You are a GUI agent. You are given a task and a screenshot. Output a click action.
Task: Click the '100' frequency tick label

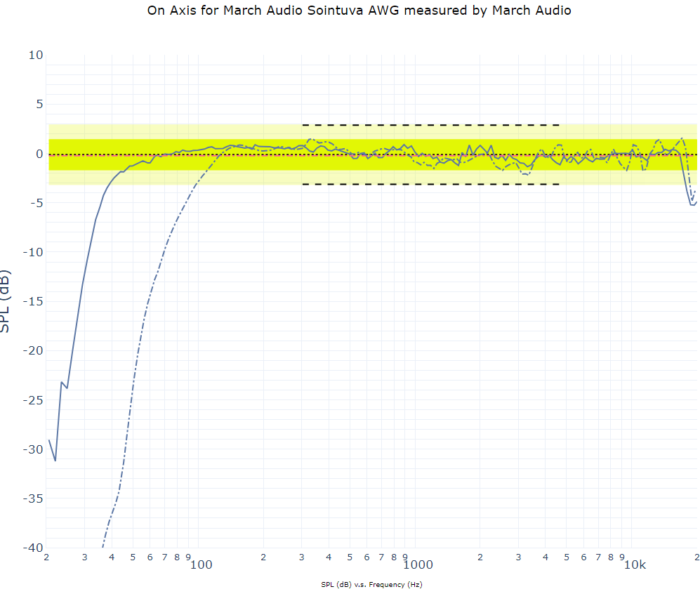pyautogui.click(x=202, y=564)
